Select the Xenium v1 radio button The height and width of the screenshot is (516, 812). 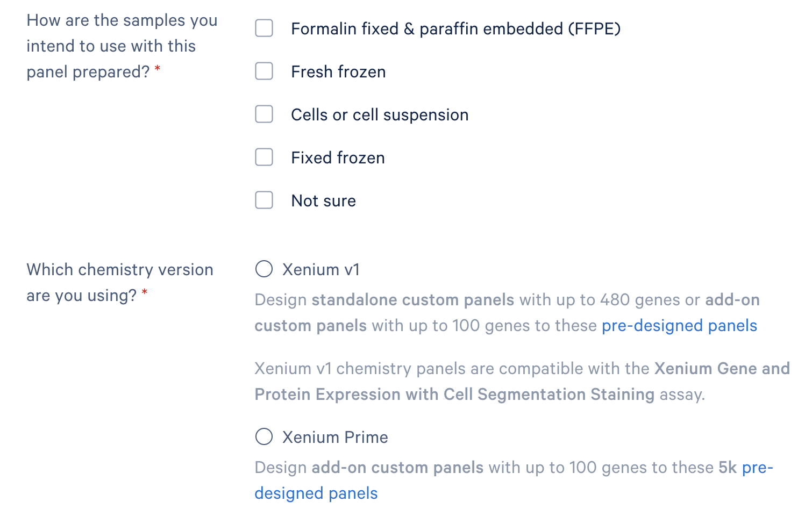(264, 269)
